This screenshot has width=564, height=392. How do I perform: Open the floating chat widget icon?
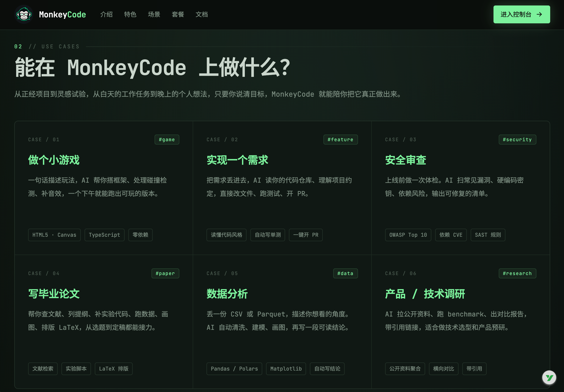point(549,377)
